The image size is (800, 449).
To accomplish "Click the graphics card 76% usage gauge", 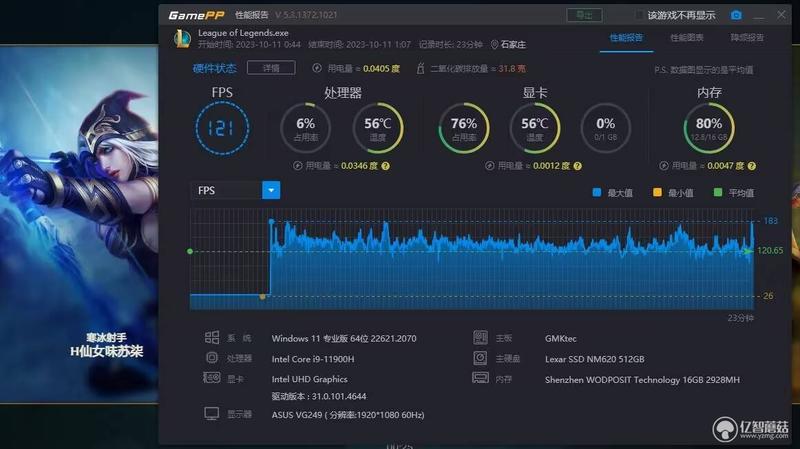I will tap(464, 128).
